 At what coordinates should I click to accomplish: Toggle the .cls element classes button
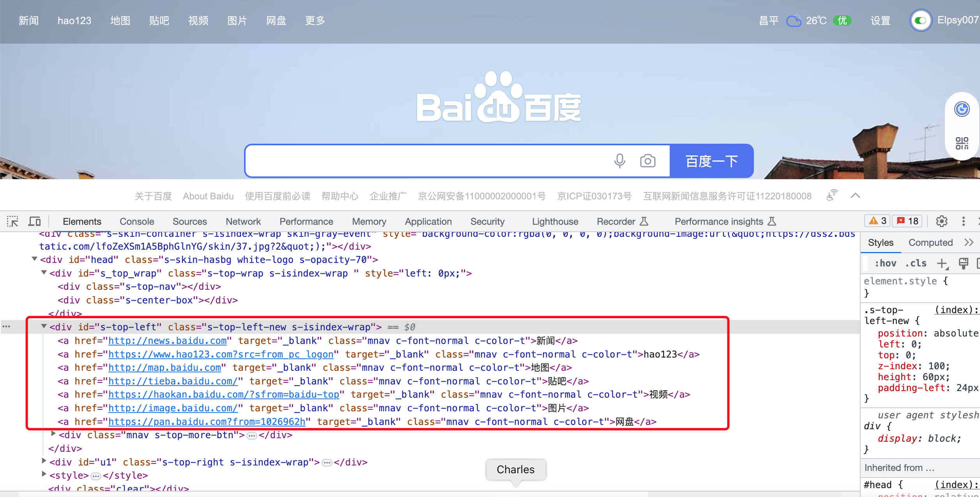(916, 263)
